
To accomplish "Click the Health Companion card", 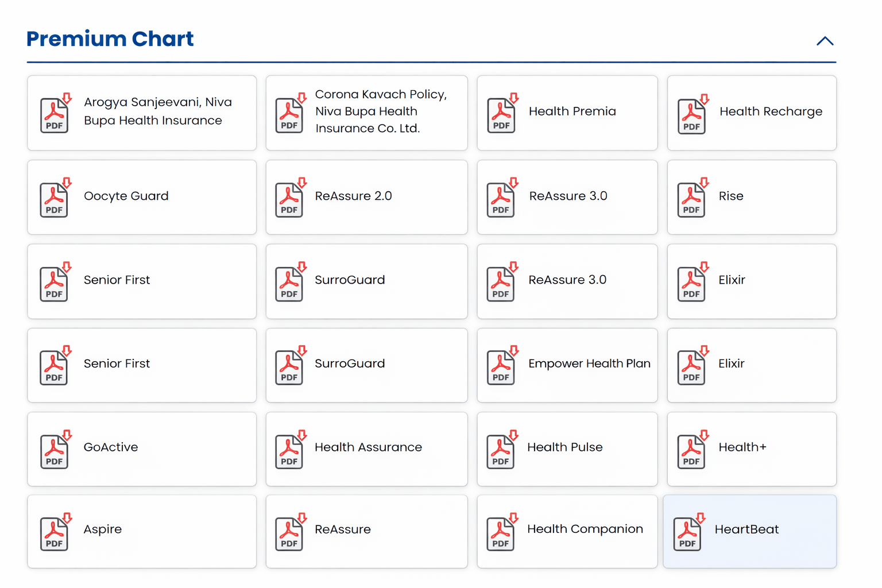I will 567,531.
